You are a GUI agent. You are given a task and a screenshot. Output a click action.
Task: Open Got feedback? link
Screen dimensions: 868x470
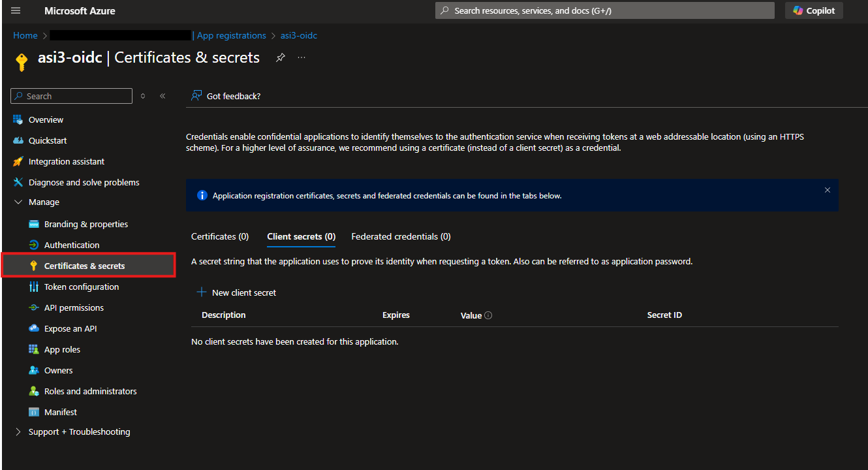click(234, 96)
